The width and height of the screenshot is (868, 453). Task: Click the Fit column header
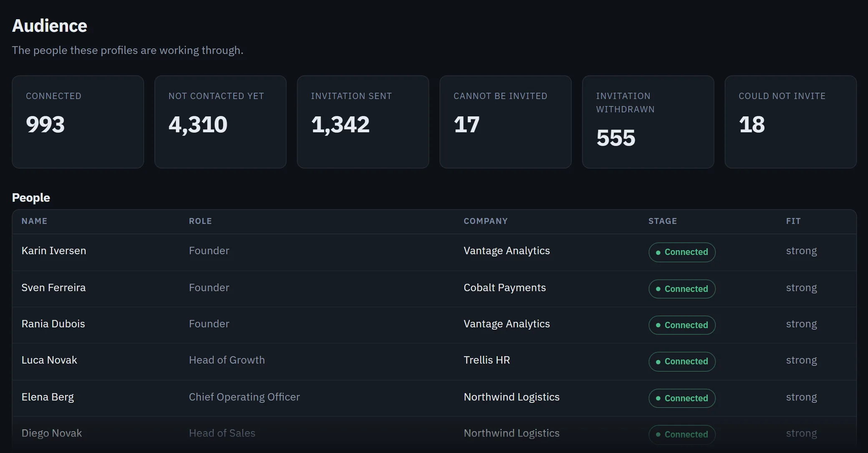[793, 221]
